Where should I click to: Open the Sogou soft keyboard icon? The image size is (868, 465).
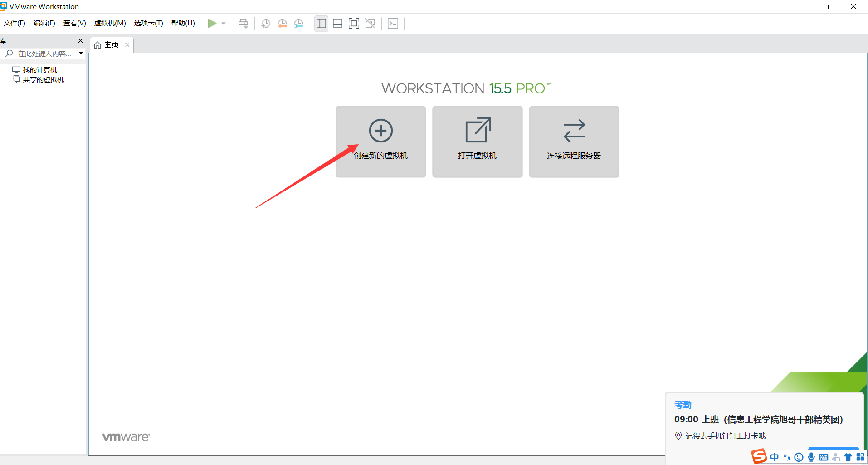point(824,457)
